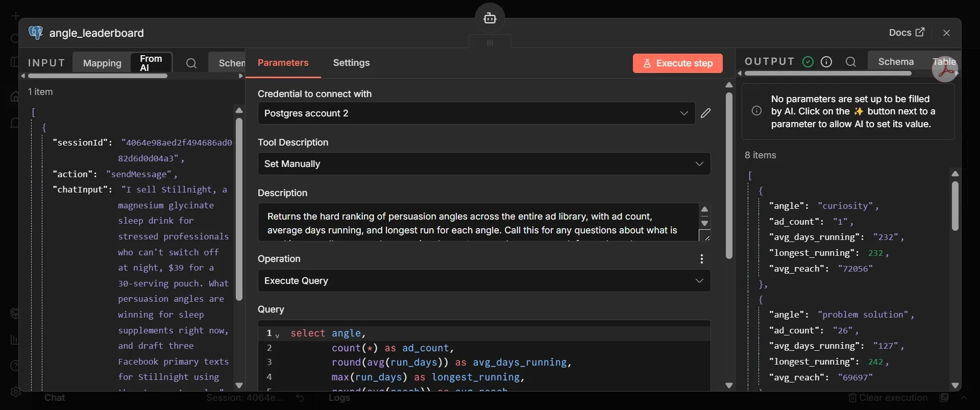Open the Docs external link
The width and height of the screenshot is (980, 410).
click(x=907, y=33)
